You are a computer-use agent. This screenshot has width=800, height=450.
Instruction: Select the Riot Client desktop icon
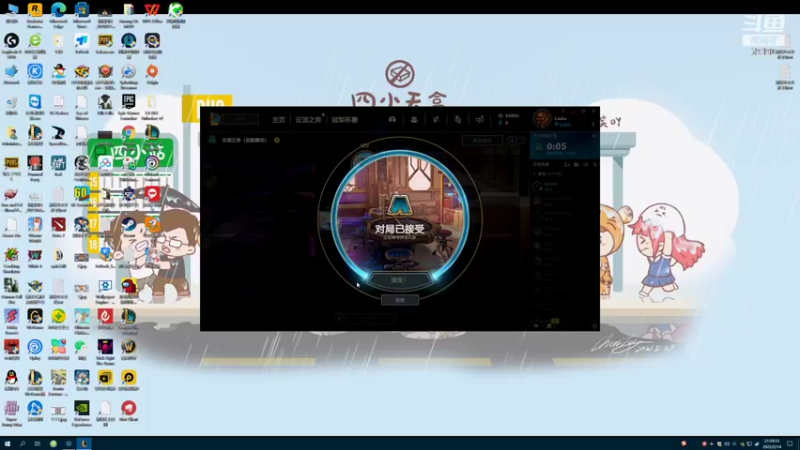point(129,411)
